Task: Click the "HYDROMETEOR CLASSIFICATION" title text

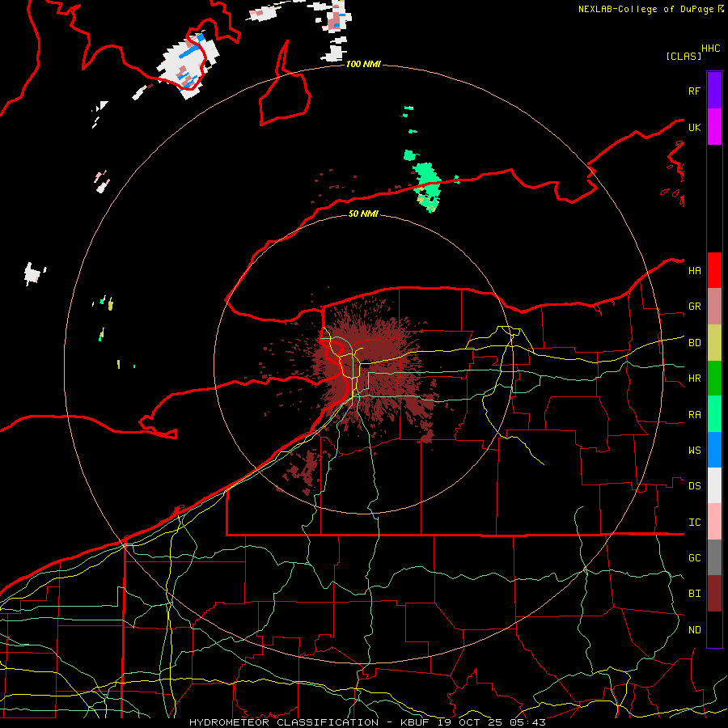Action: (x=284, y=722)
